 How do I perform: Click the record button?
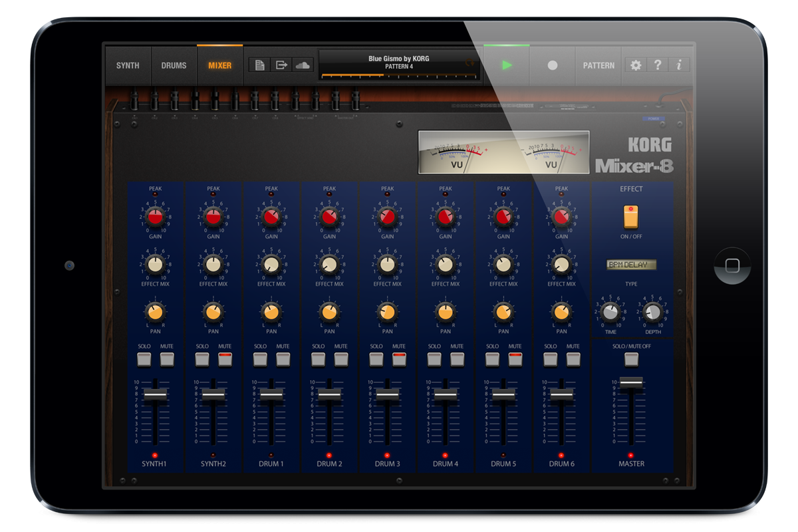coord(552,65)
